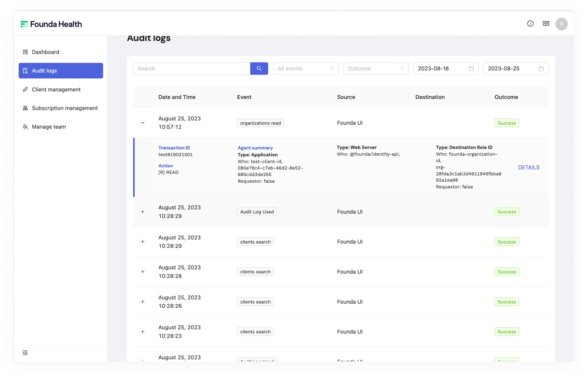The image size is (588, 379).
Task: Open the documentation book icon
Action: point(546,24)
